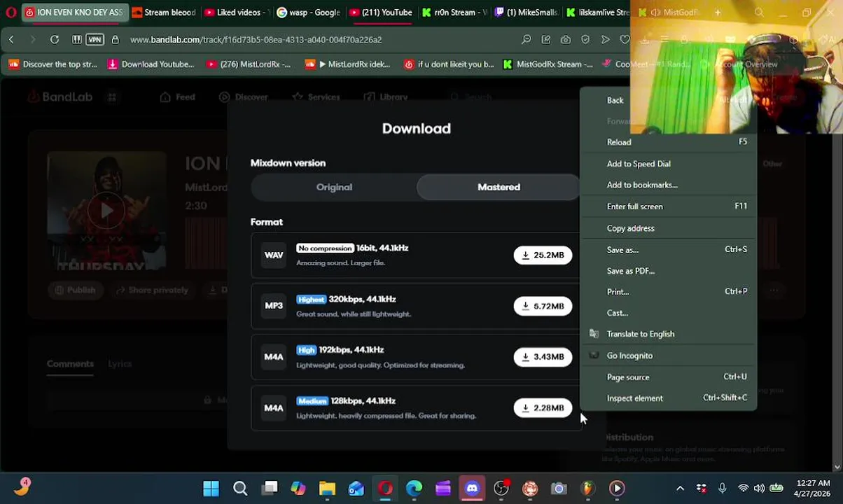This screenshot has height=504, width=843.
Task: Click the 'Highest' quality label
Action: 311,299
